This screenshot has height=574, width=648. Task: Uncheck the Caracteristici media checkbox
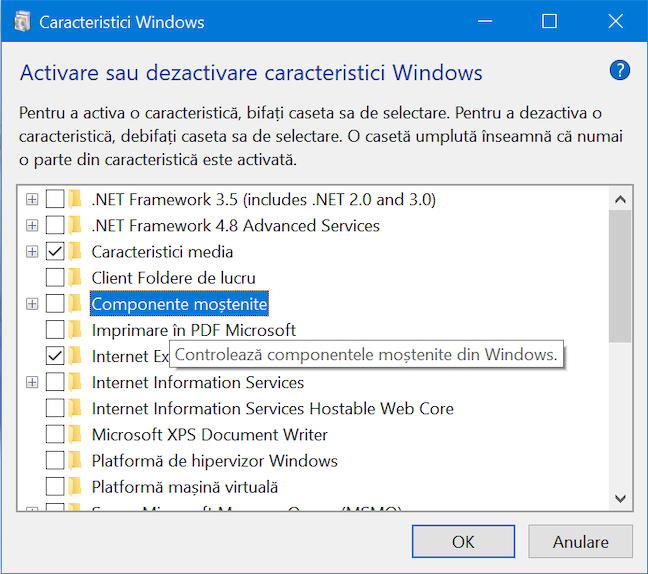click(55, 252)
